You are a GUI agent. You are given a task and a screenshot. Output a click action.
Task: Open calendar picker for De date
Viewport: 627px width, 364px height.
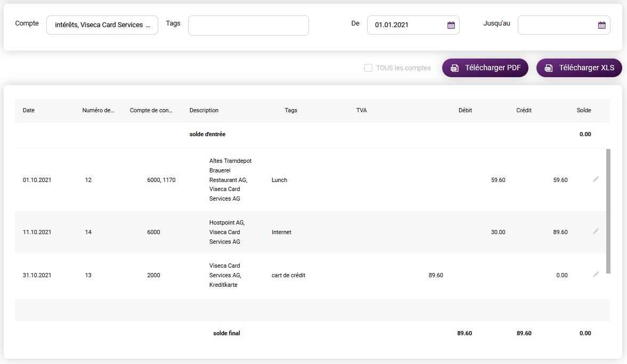tap(451, 25)
